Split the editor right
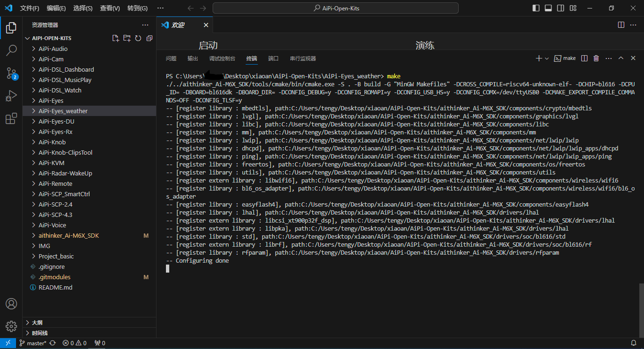The height and width of the screenshot is (349, 644). (x=621, y=25)
